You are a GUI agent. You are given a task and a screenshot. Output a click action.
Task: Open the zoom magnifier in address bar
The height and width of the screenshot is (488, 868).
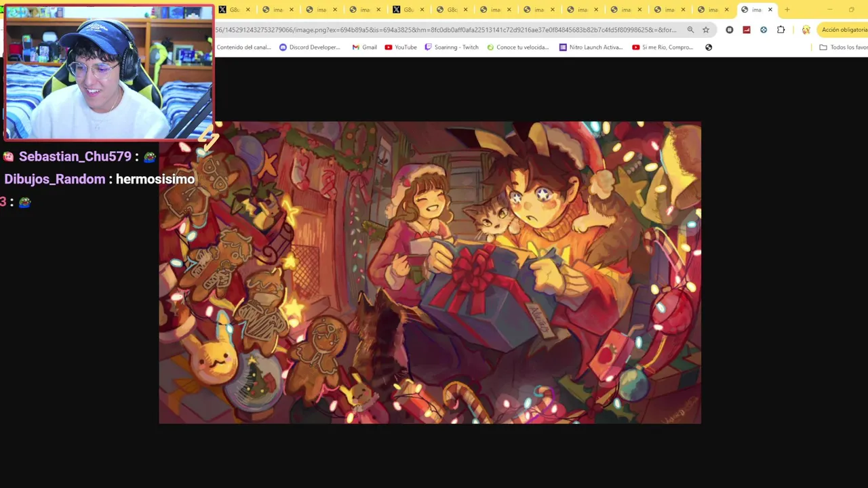(x=690, y=30)
